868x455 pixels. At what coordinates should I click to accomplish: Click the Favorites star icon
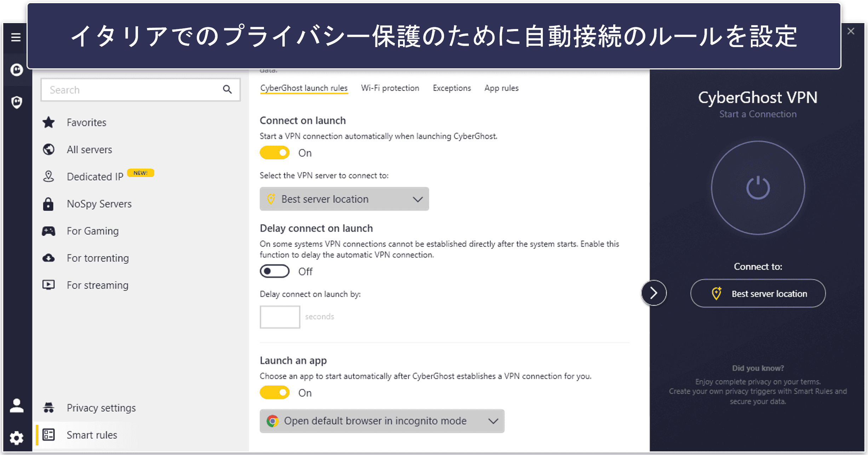(48, 123)
